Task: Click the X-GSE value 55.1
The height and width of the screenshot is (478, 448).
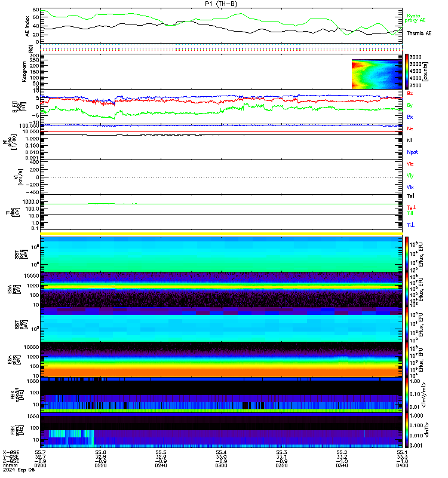Action: [402, 452]
